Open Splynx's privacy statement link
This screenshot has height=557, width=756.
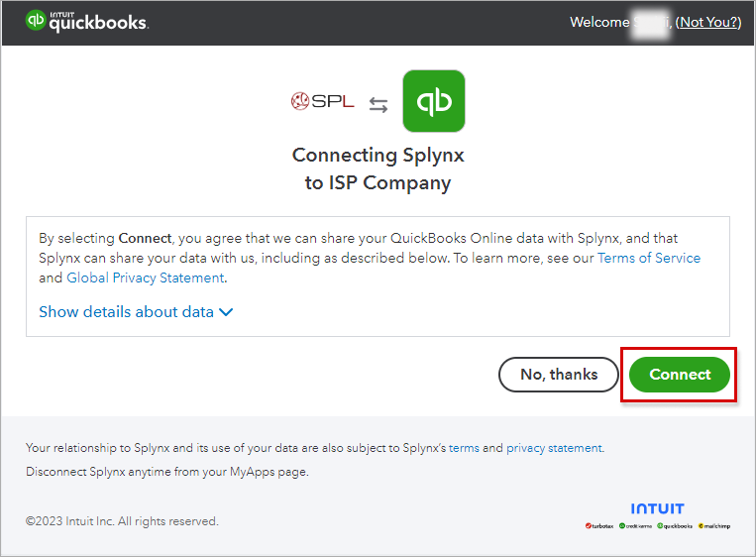pos(554,448)
